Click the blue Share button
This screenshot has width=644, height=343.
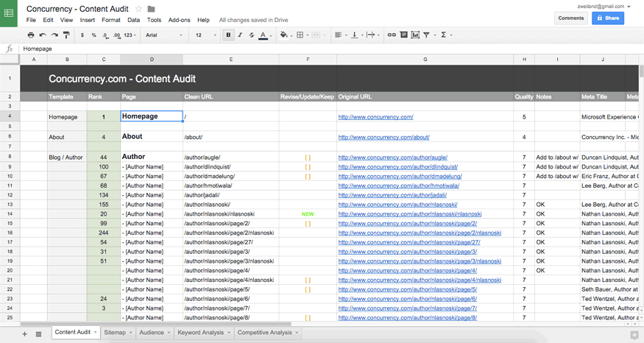point(608,18)
